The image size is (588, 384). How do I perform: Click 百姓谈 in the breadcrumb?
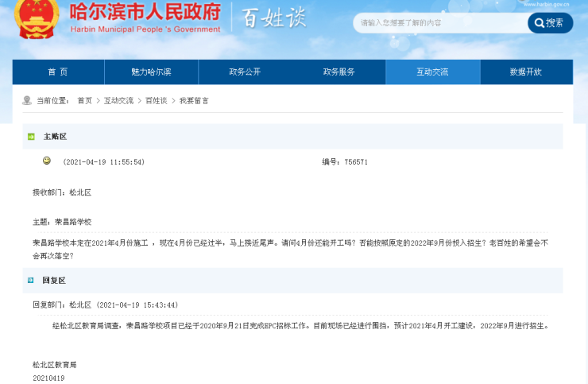(x=156, y=101)
